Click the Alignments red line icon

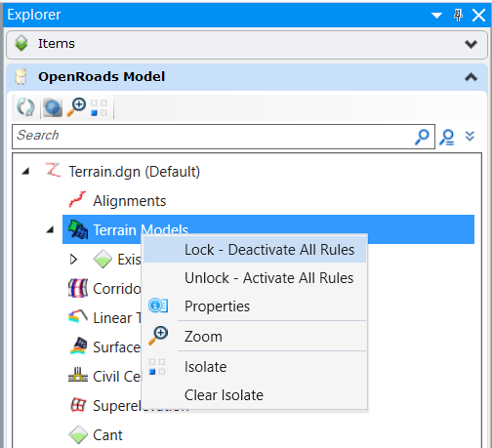coord(77,199)
